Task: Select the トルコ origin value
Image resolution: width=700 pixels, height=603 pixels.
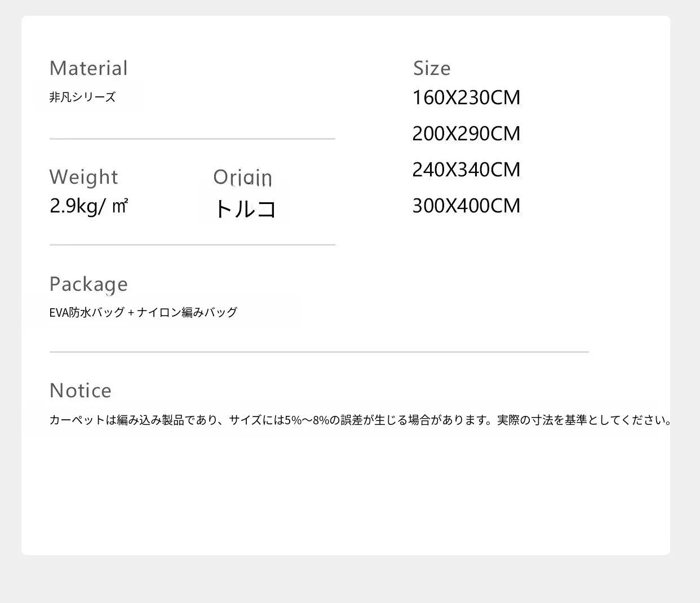Action: point(245,209)
